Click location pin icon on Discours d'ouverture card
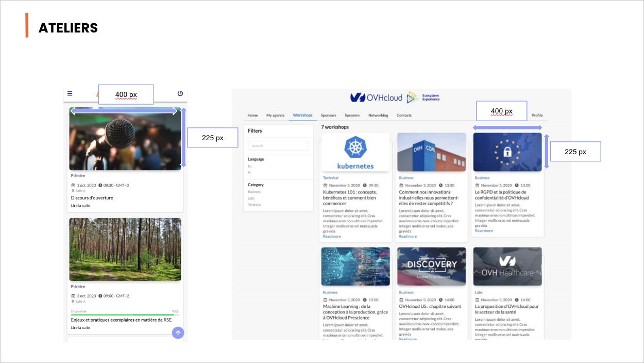 click(x=73, y=191)
